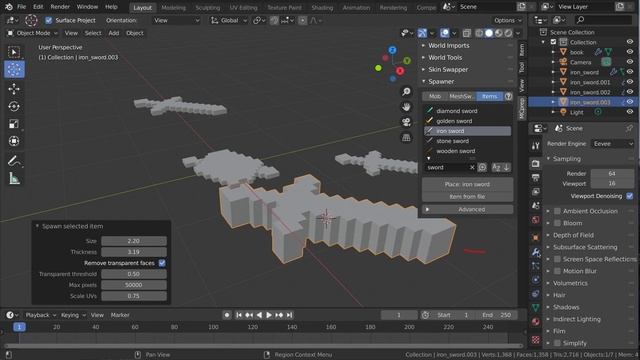Adjust the Thickness value field

click(x=134, y=252)
